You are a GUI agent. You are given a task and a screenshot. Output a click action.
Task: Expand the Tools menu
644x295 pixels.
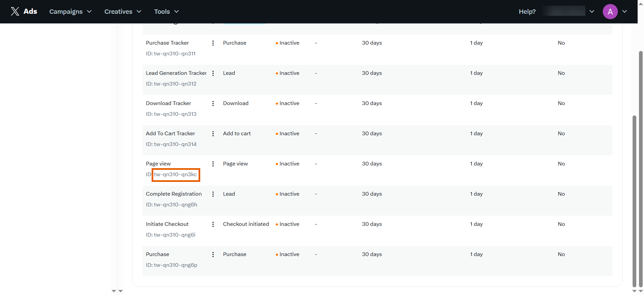166,11
